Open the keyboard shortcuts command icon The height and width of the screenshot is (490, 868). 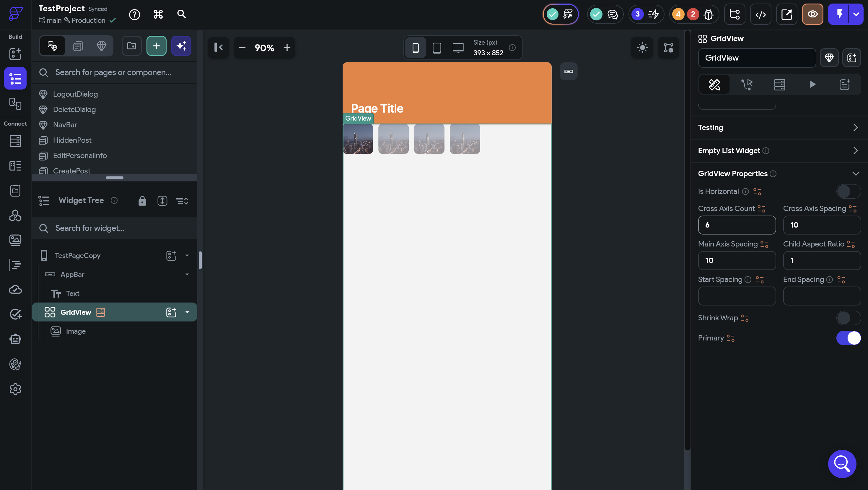click(158, 14)
